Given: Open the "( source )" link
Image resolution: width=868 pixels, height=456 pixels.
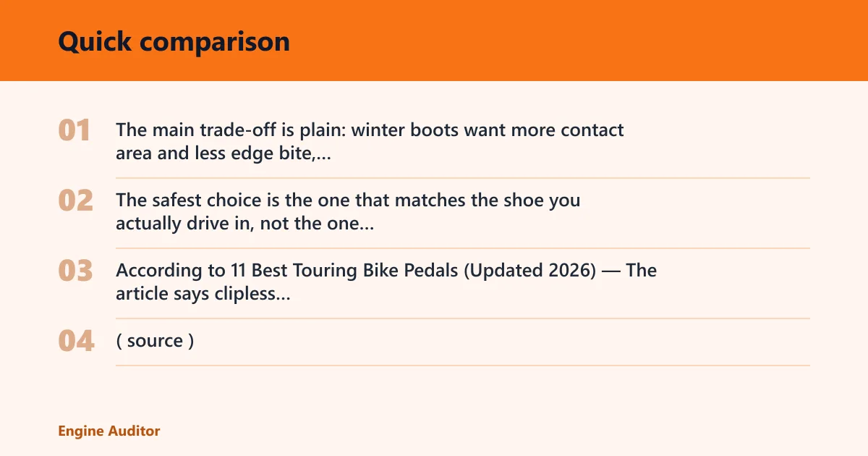Looking at the screenshot, I should tap(155, 341).
